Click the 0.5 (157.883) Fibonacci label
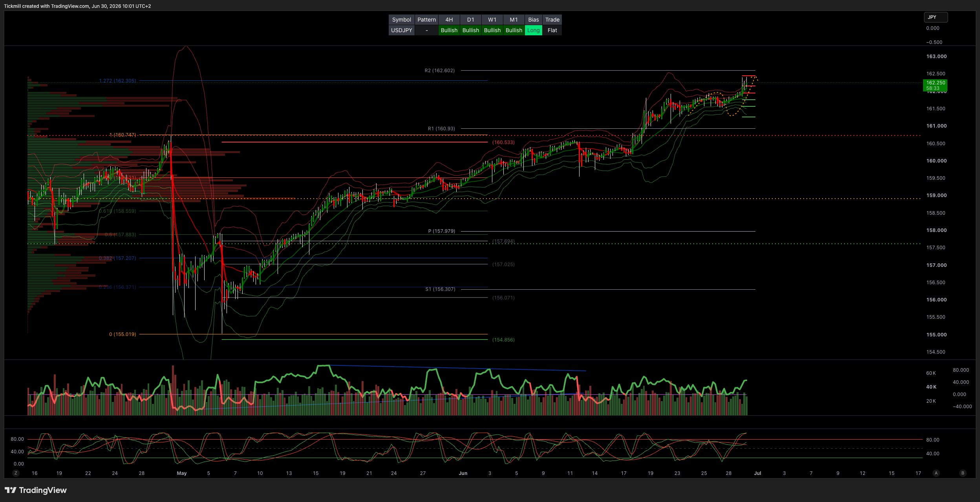Screen dimensions: 980x502 click(121, 235)
